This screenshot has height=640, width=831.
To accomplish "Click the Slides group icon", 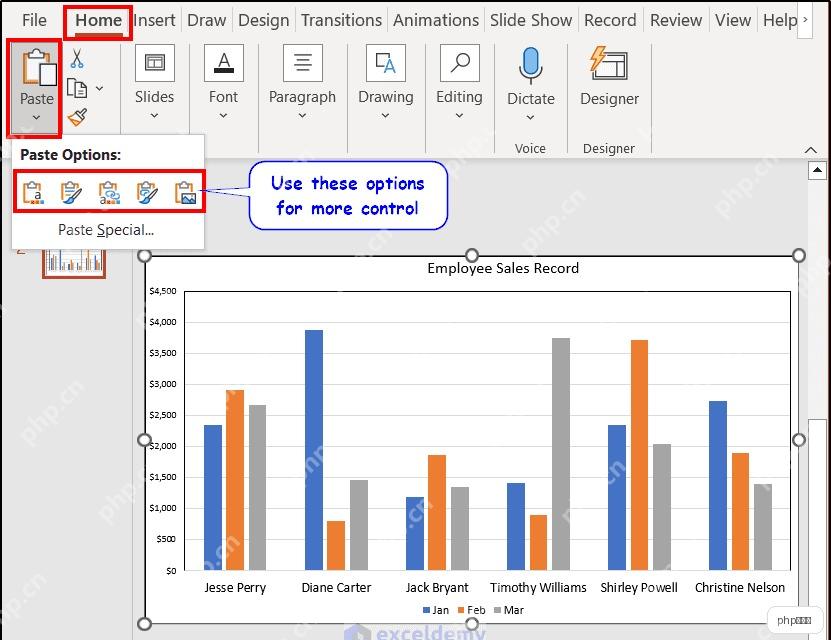I will click(x=155, y=63).
